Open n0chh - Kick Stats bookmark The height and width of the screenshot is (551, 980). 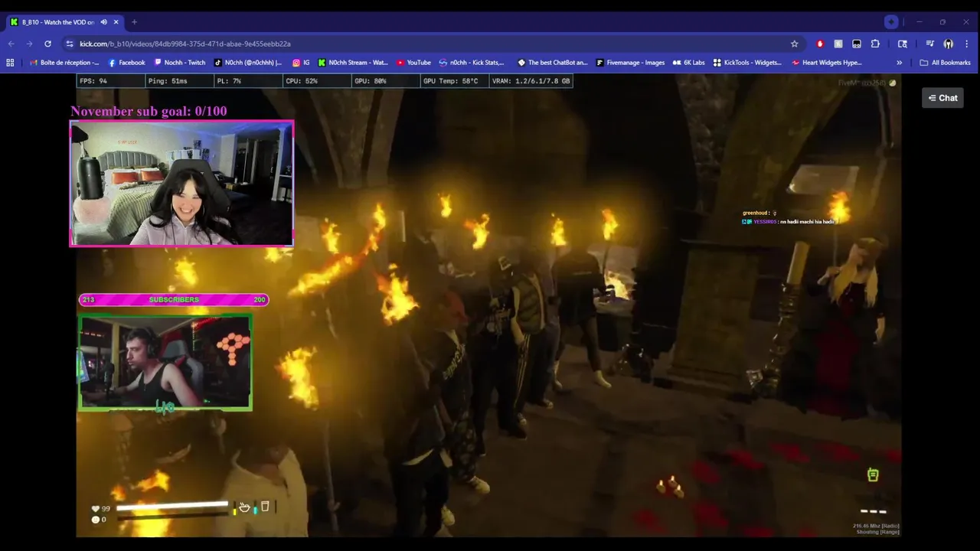coord(472,63)
